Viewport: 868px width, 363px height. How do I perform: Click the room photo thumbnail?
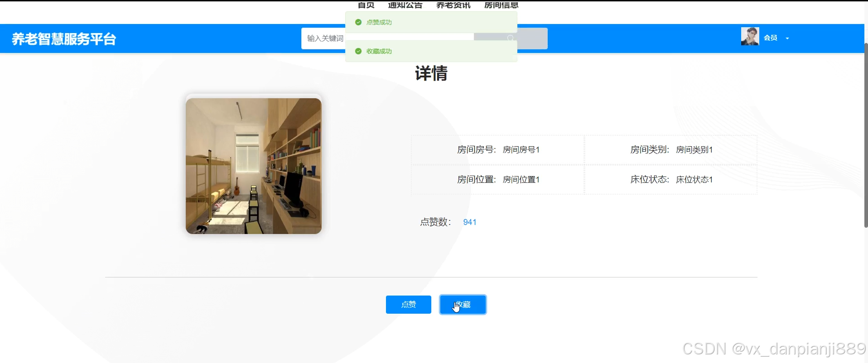(254, 166)
